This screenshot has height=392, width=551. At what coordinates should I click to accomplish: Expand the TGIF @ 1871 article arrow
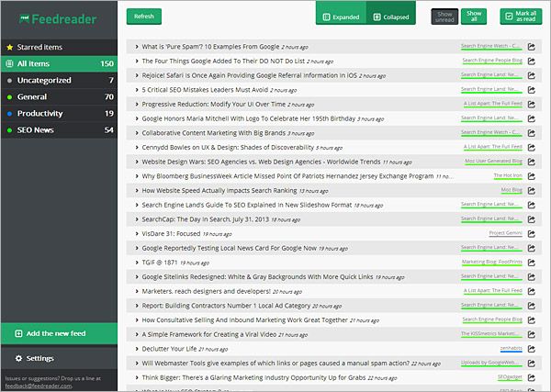click(x=137, y=262)
